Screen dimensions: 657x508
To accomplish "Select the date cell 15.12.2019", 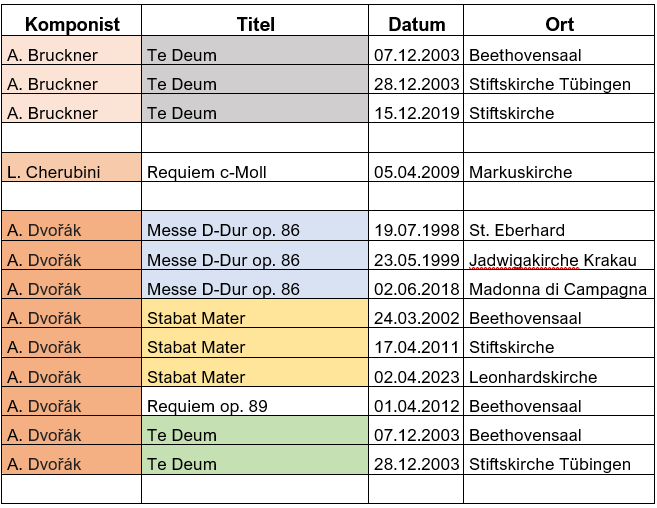I will tap(416, 113).
